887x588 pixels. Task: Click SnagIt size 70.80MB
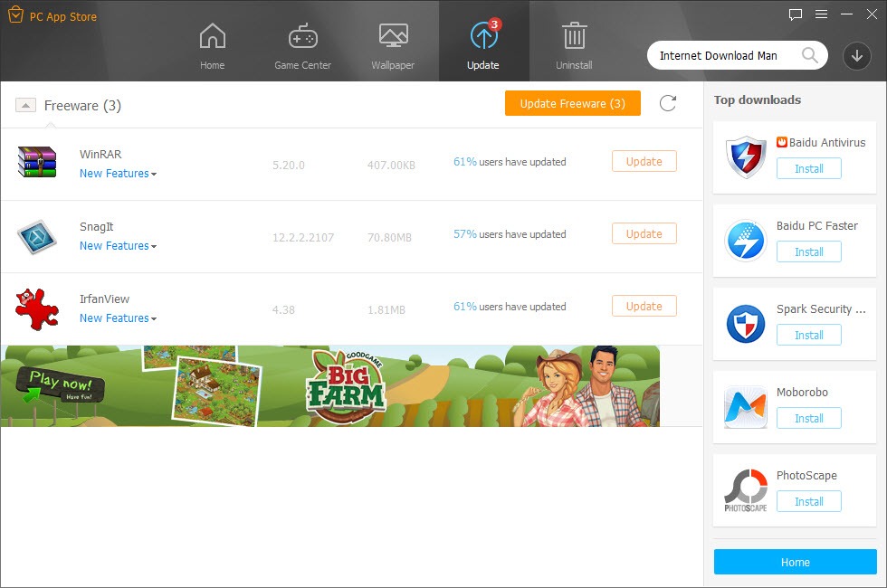coord(389,237)
